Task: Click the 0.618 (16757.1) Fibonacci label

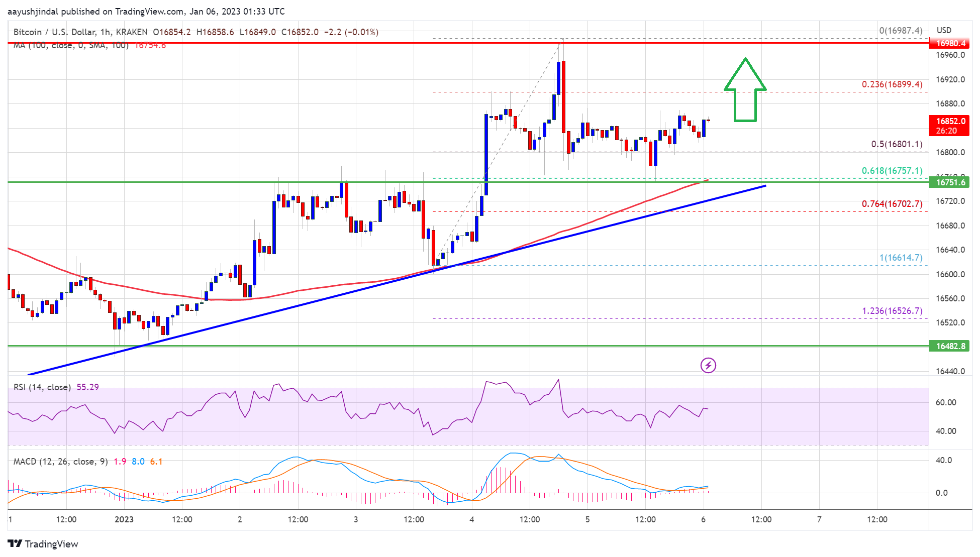Action: 892,171
